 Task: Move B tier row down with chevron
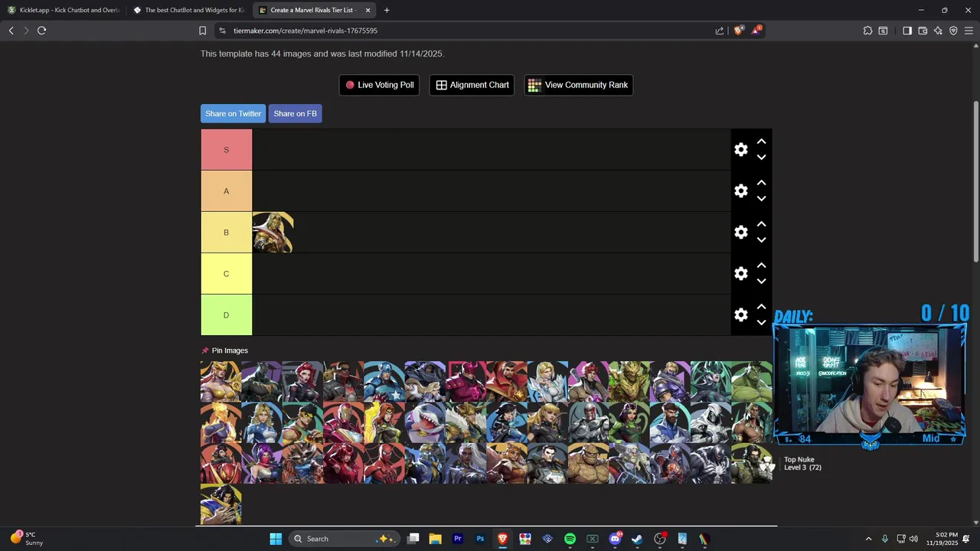point(761,240)
